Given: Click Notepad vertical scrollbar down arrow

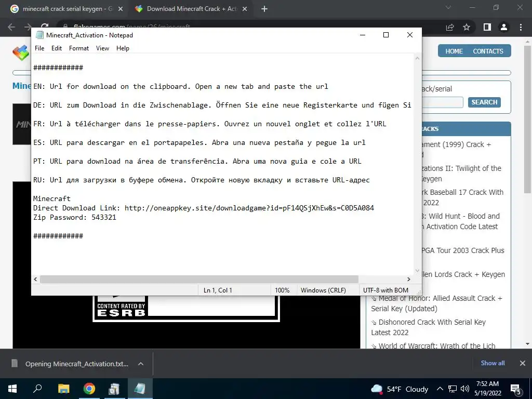Looking at the screenshot, I should 417,270.
